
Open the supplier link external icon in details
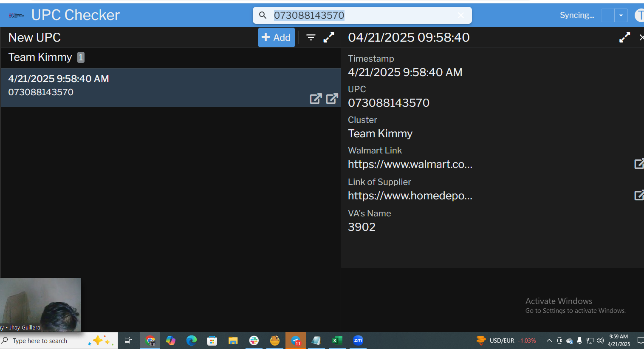(638, 195)
